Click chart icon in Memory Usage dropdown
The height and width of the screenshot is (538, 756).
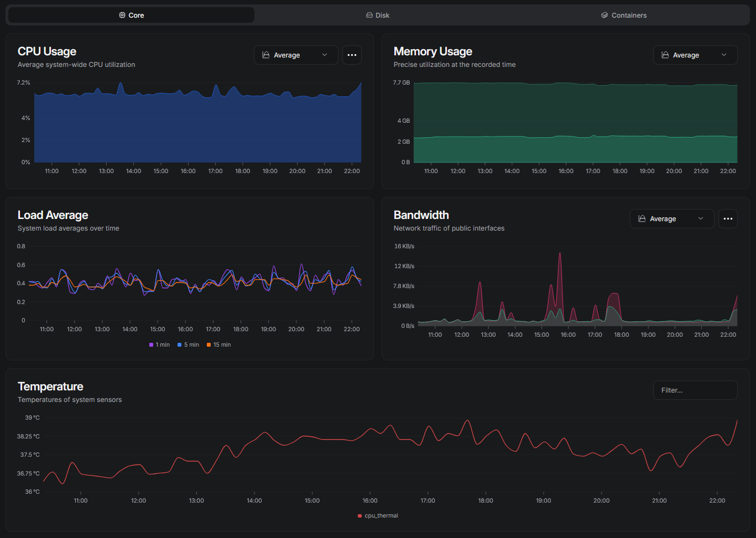coord(665,55)
